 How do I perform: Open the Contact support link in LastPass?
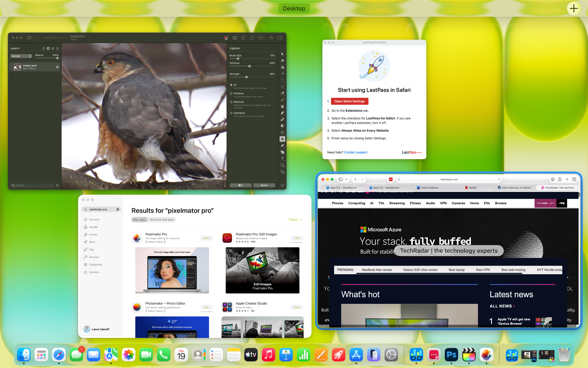pos(356,152)
